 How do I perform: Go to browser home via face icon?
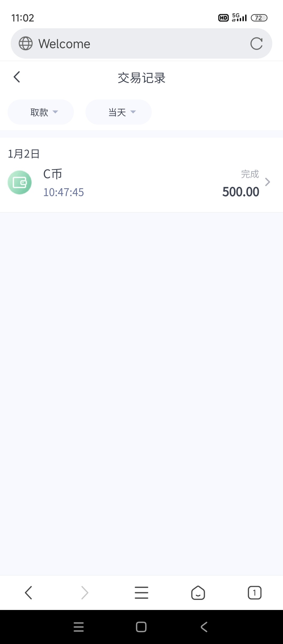tap(198, 593)
